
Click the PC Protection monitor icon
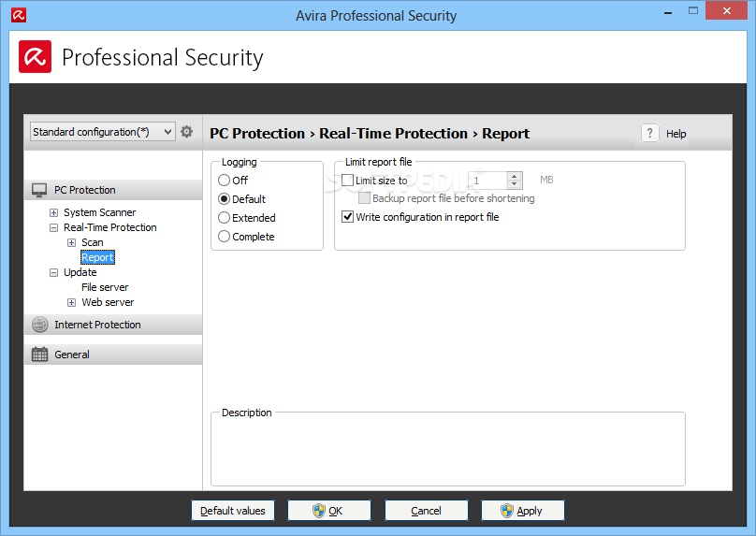39,190
